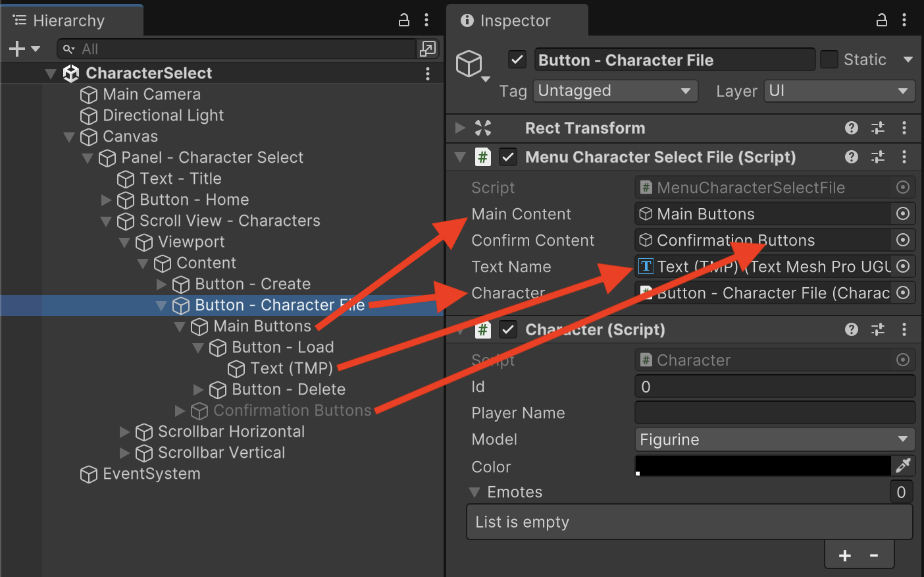Select Button - Delete in the hierarchy

pos(288,389)
